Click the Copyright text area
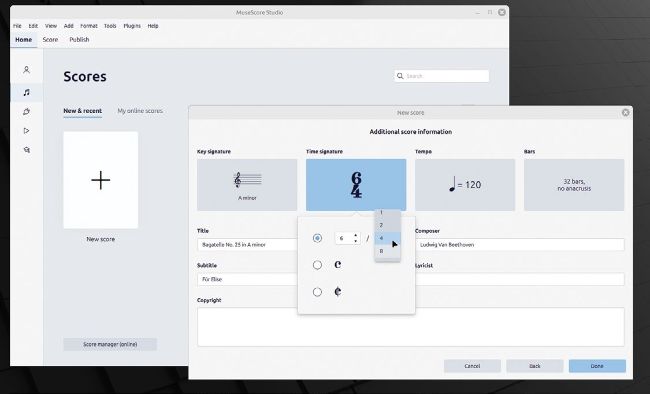The image size is (650, 394). 411,327
